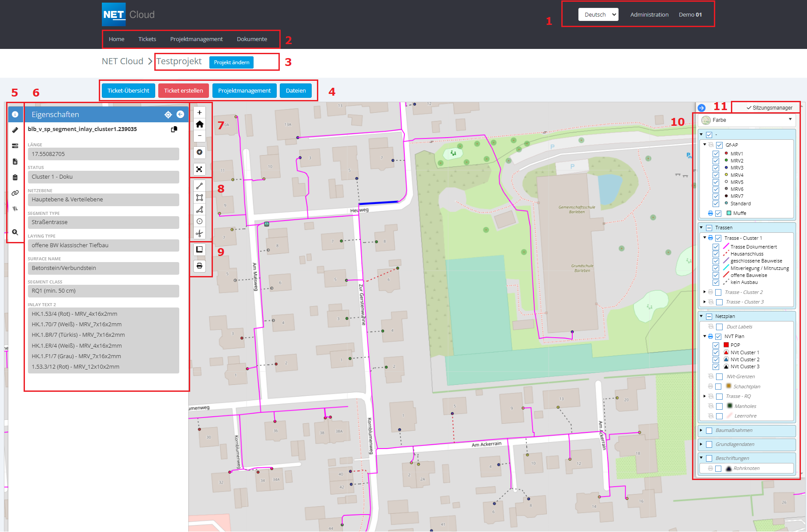The image size is (807, 532).
Task: Click the link chain sidebar icon
Action: coord(15,193)
